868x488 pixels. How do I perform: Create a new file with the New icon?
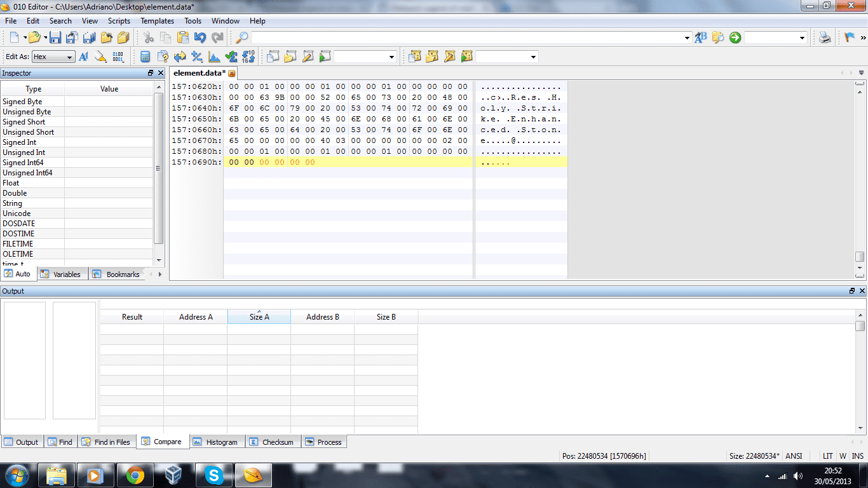[14, 37]
